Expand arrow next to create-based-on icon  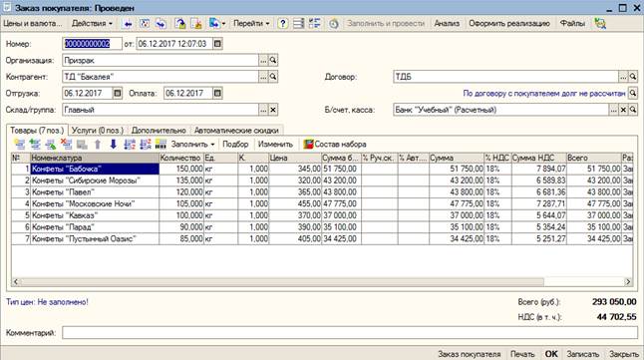[224, 24]
